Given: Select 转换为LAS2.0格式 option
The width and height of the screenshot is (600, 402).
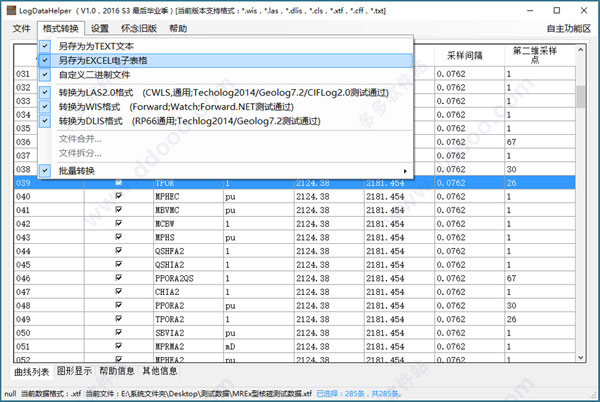Looking at the screenshot, I should coord(226,93).
